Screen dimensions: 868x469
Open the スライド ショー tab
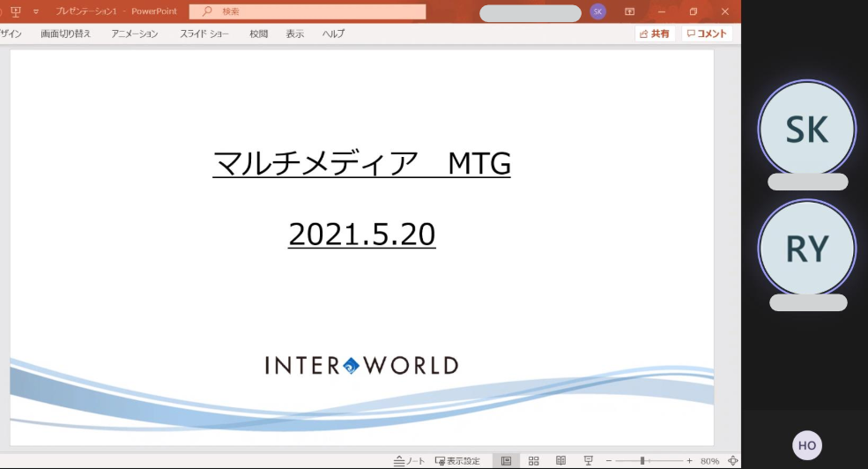[x=204, y=33]
